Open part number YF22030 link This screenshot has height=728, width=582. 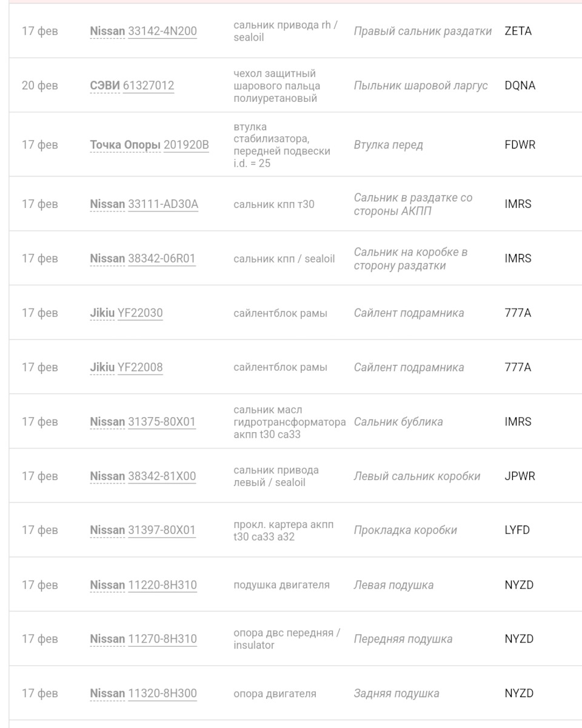(x=140, y=313)
